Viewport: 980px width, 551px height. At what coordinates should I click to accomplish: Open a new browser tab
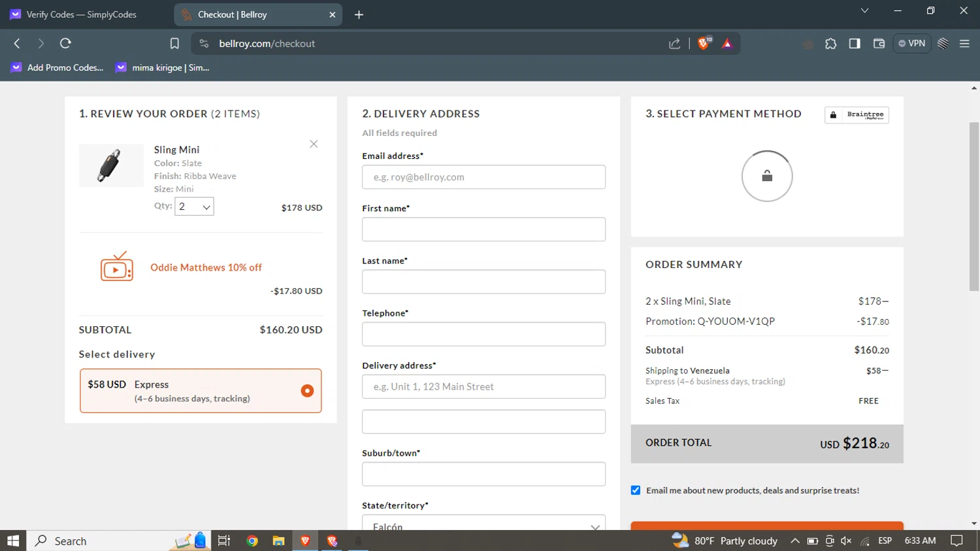pyautogui.click(x=359, y=14)
